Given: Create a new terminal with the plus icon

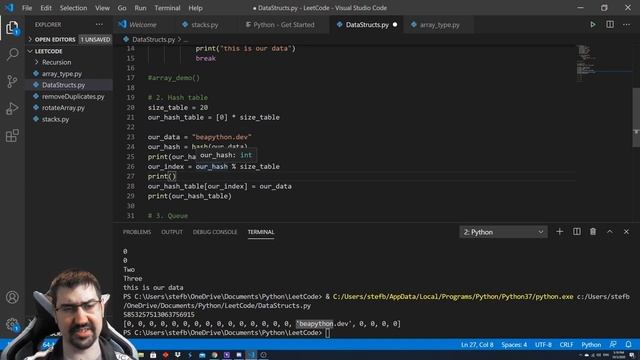Looking at the screenshot, I should (560, 232).
